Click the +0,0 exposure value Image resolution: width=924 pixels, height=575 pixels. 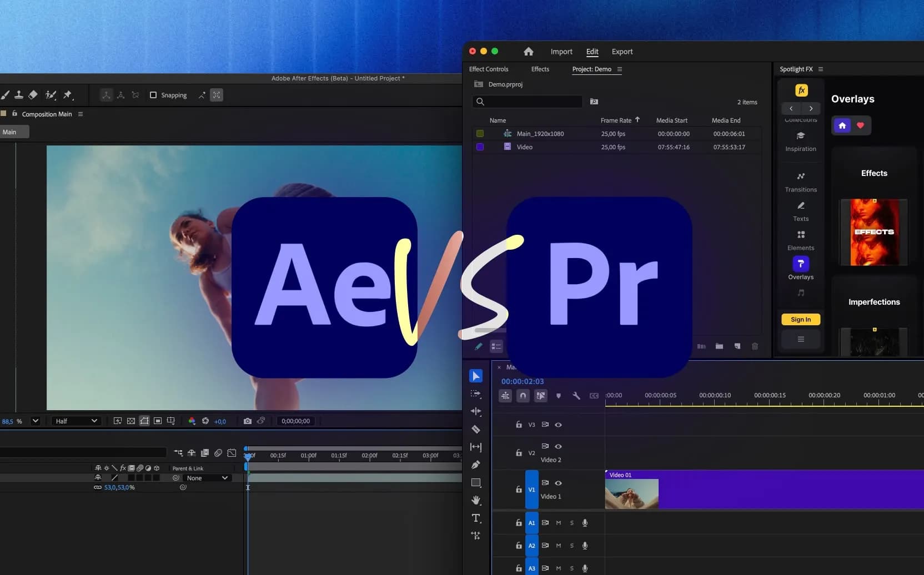[220, 421]
